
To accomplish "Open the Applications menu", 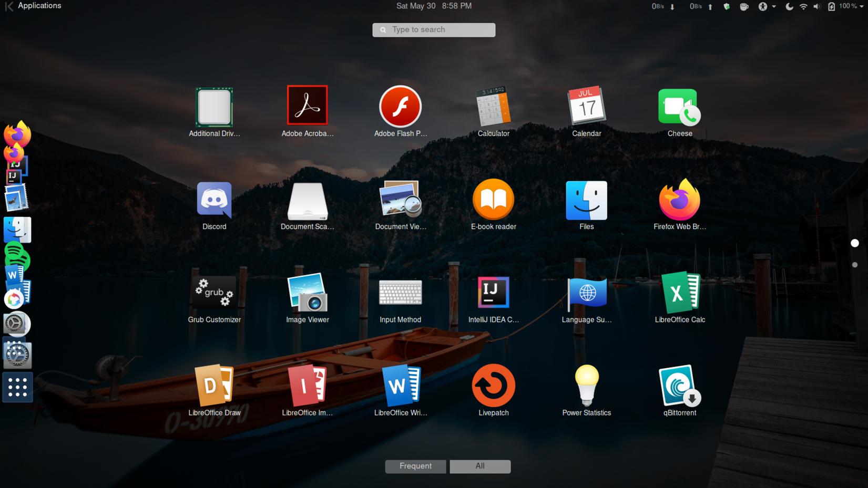I will tap(39, 6).
